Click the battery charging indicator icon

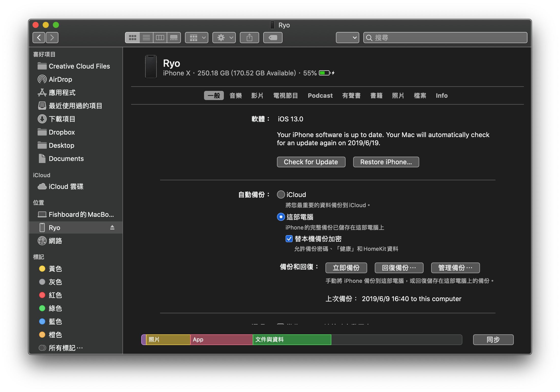[327, 73]
